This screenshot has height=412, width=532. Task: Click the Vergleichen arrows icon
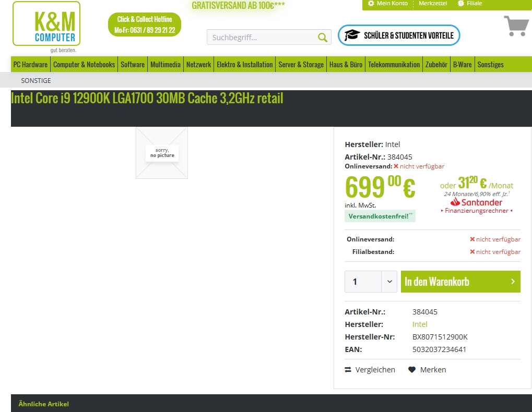click(348, 370)
